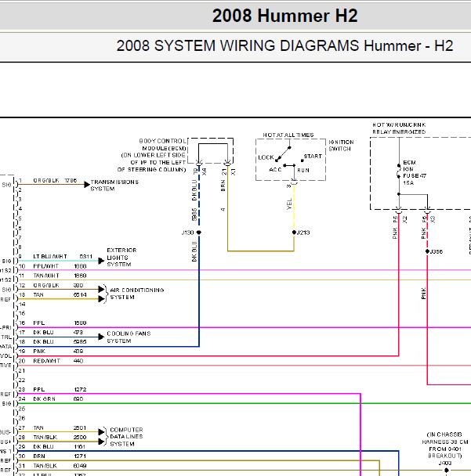Select the pin 10 'PPL/WHT' wire label
Screen dimensions: 471x476
45,266
